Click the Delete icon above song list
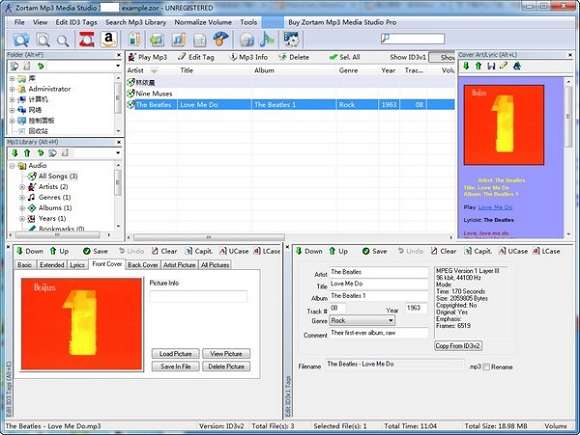The width and height of the screenshot is (580, 435). coord(294,57)
